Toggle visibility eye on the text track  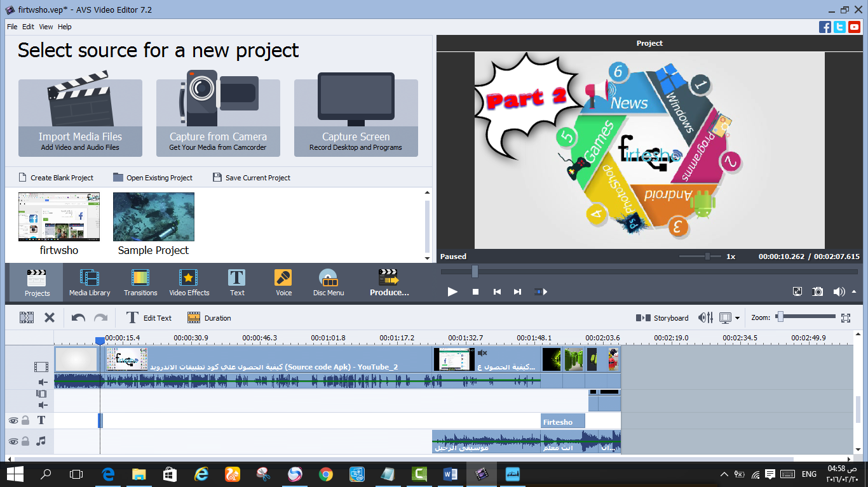13,420
